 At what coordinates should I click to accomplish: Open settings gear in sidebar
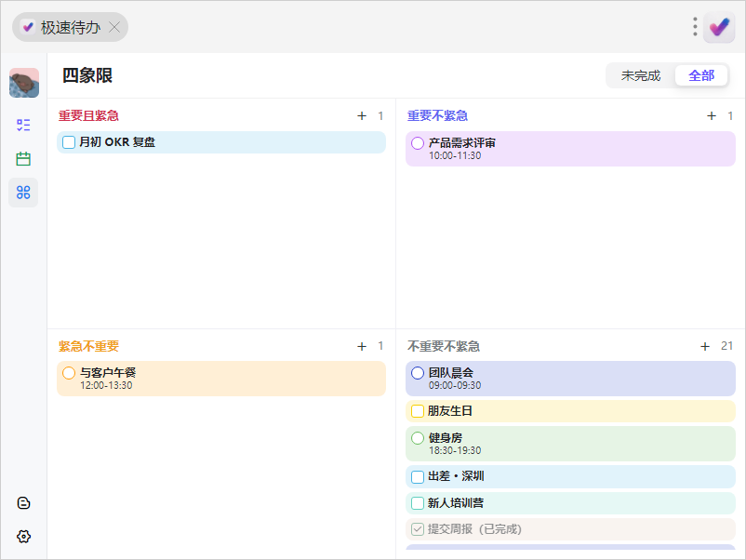coord(23,536)
